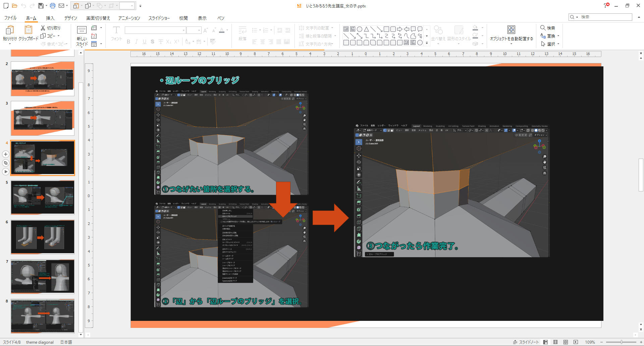Start slideshow from status bar button
The width and height of the screenshot is (644, 346).
[x=576, y=342]
